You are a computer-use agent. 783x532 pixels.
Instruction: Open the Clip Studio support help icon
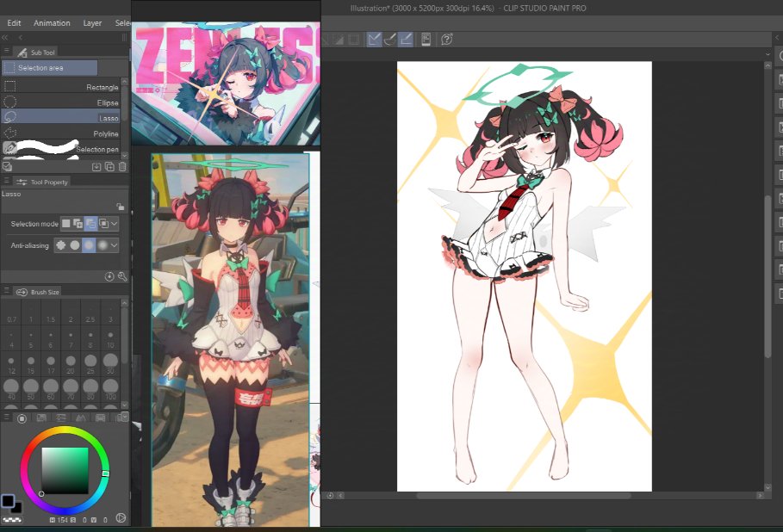tap(446, 39)
